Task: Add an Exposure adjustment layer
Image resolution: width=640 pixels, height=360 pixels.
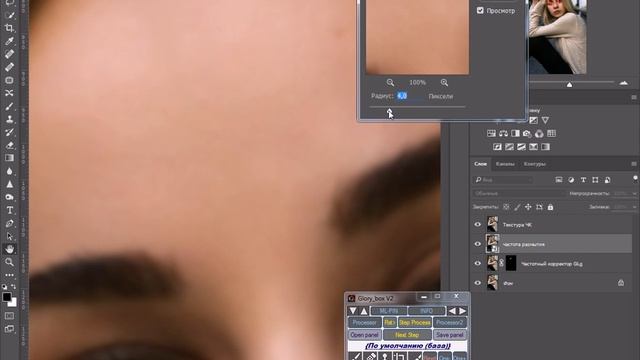Action: [x=533, y=120]
